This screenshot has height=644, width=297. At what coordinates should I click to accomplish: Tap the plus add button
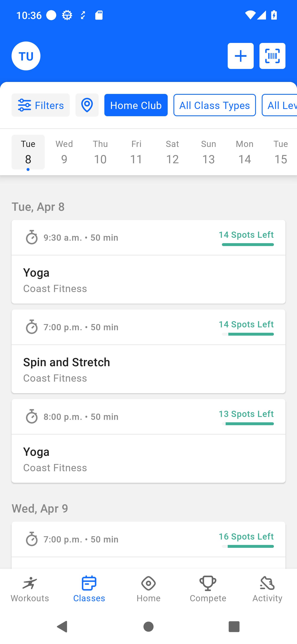[x=240, y=56]
